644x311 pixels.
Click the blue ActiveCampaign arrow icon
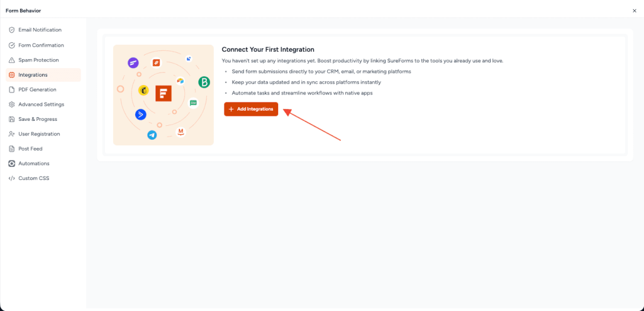(141, 114)
